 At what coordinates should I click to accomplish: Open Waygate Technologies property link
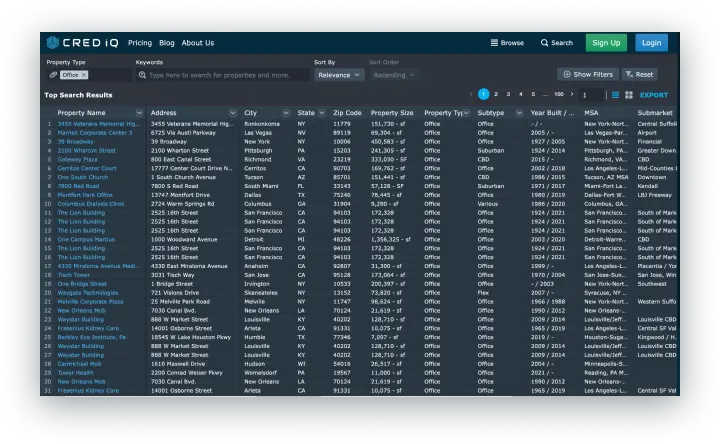click(88, 292)
